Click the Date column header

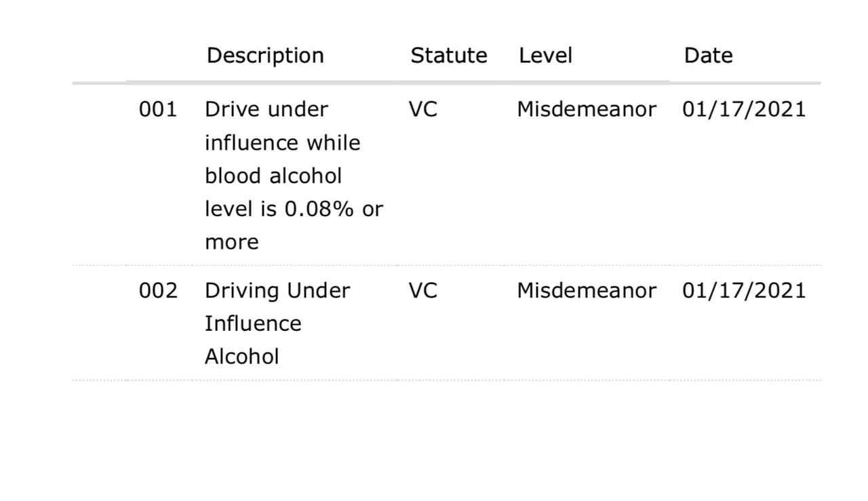[x=708, y=56]
